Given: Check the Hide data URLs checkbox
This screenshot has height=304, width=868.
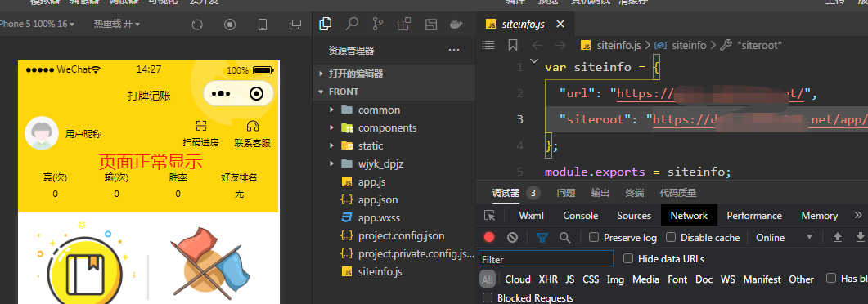Looking at the screenshot, I should tap(628, 258).
